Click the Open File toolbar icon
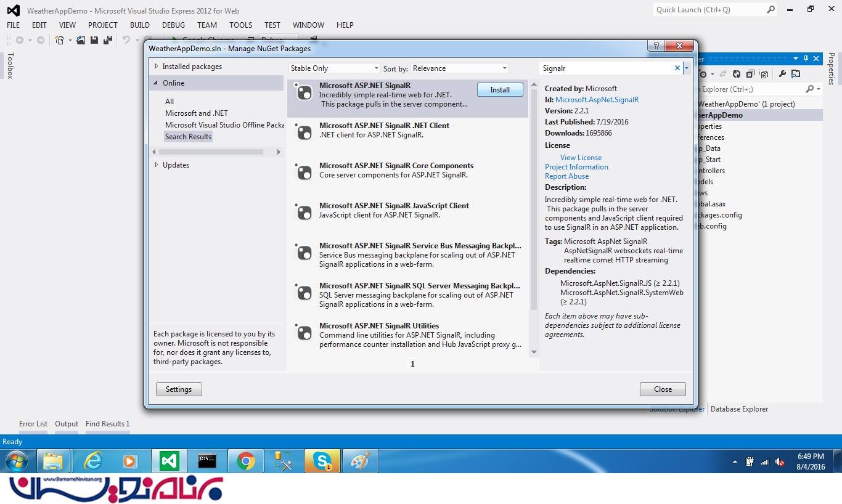The width and height of the screenshot is (842, 504). point(81,40)
